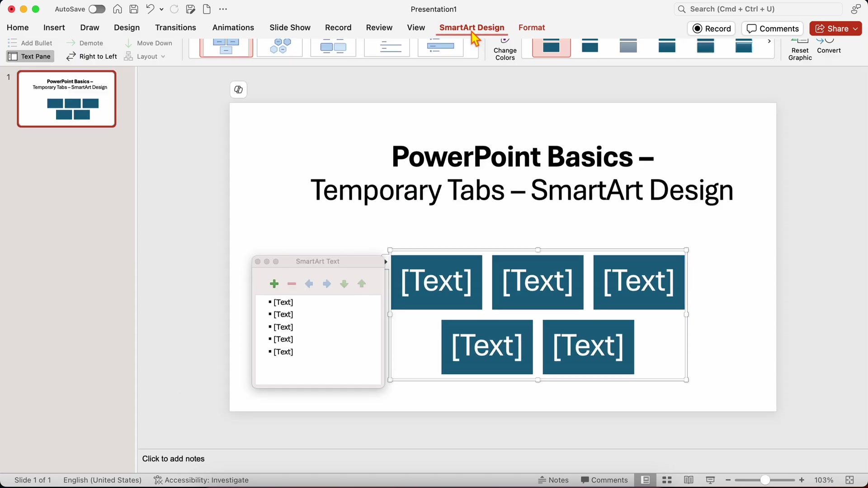This screenshot has height=488, width=868.
Task: Click left arrow promote in text pane
Action: [309, 284]
